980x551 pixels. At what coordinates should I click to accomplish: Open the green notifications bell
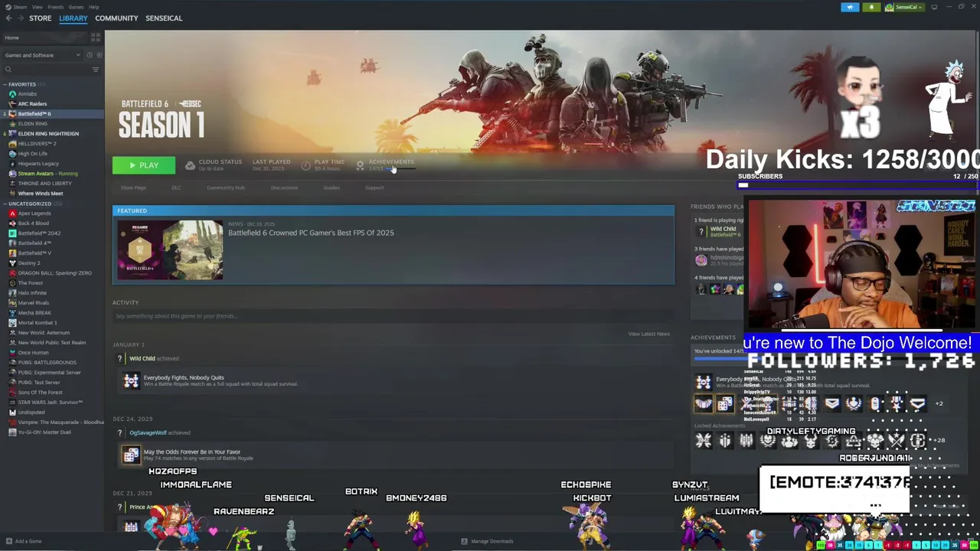[871, 7]
